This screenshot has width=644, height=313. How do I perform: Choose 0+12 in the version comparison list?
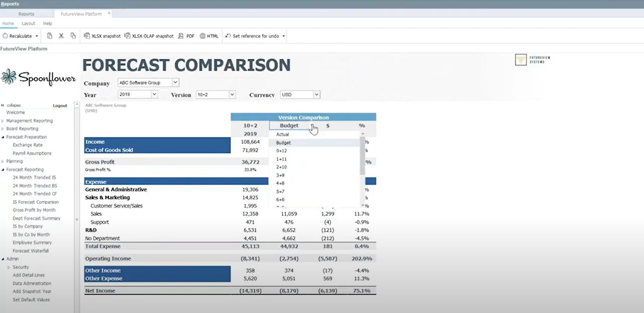(x=281, y=151)
